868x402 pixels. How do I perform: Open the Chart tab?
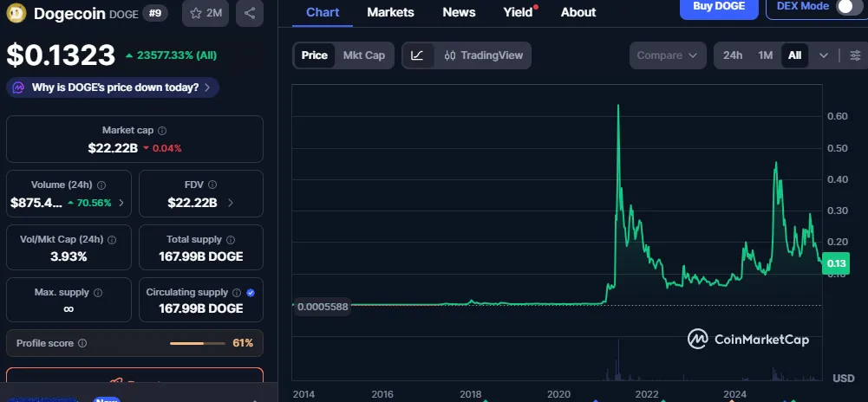(x=323, y=12)
